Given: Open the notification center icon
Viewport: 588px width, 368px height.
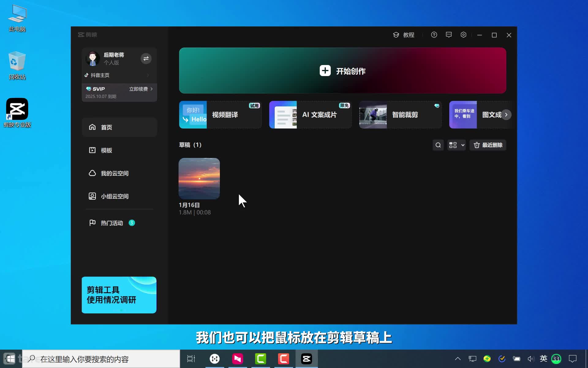Looking at the screenshot, I should 572,359.
